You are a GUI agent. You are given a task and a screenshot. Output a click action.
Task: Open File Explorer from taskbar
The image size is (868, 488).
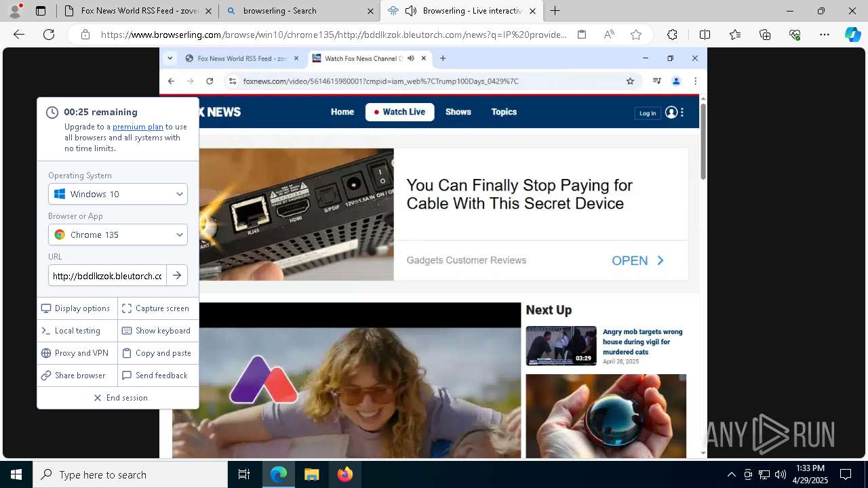pos(311,475)
